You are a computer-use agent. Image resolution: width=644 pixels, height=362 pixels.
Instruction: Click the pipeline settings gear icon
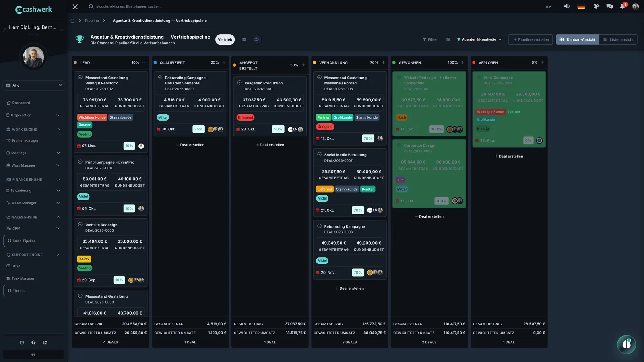[x=244, y=39]
